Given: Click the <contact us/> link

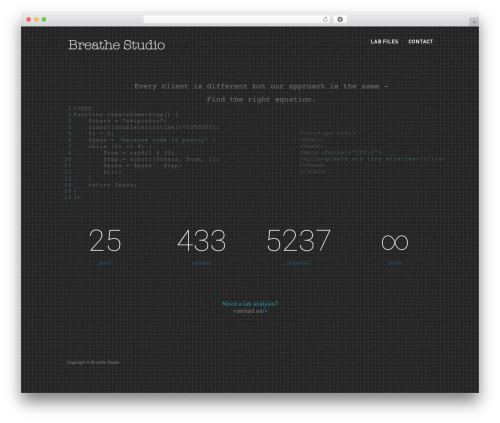Looking at the screenshot, I should click(x=250, y=311).
